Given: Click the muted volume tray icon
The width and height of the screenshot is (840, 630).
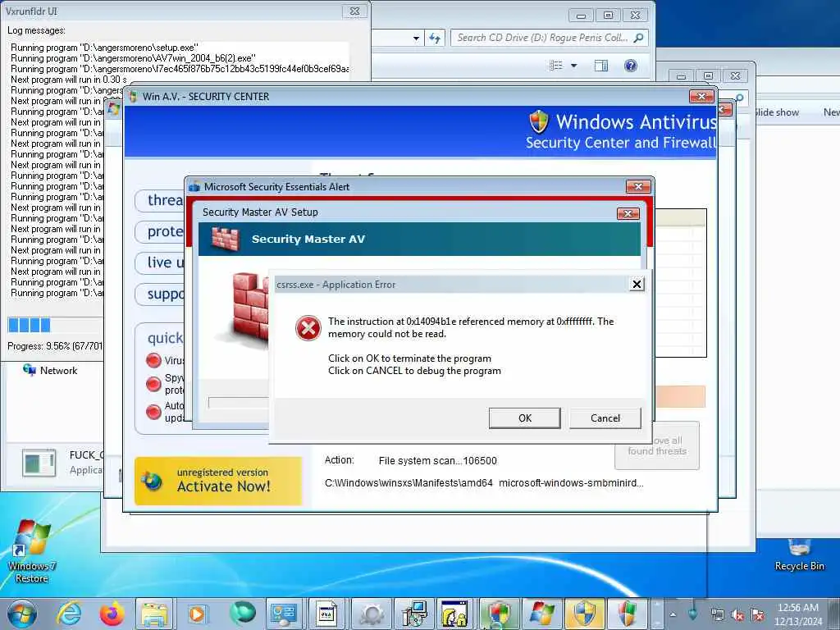Looking at the screenshot, I should coord(737,615).
